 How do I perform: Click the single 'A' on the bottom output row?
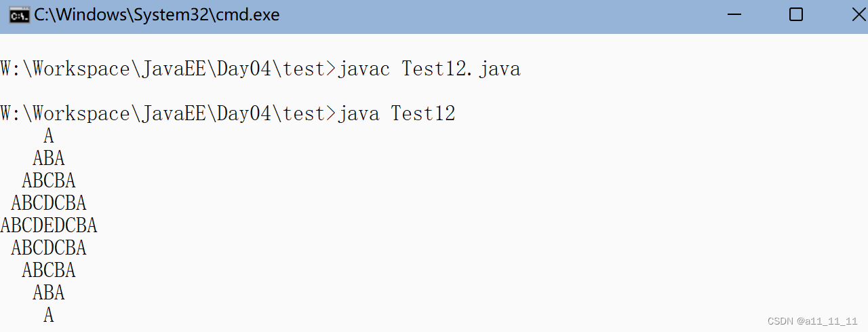(49, 315)
